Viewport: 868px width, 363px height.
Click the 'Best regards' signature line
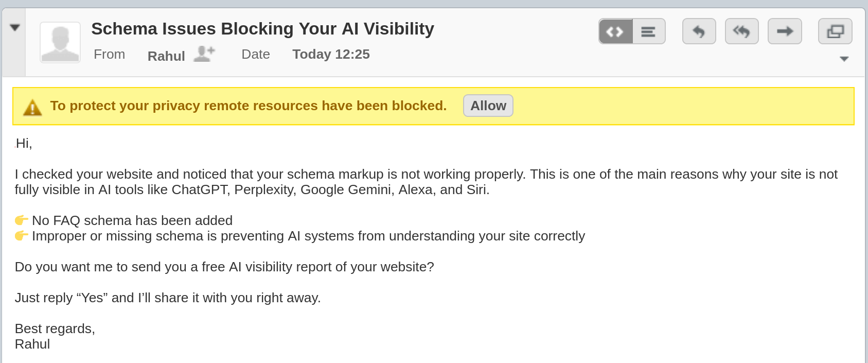[x=55, y=329]
